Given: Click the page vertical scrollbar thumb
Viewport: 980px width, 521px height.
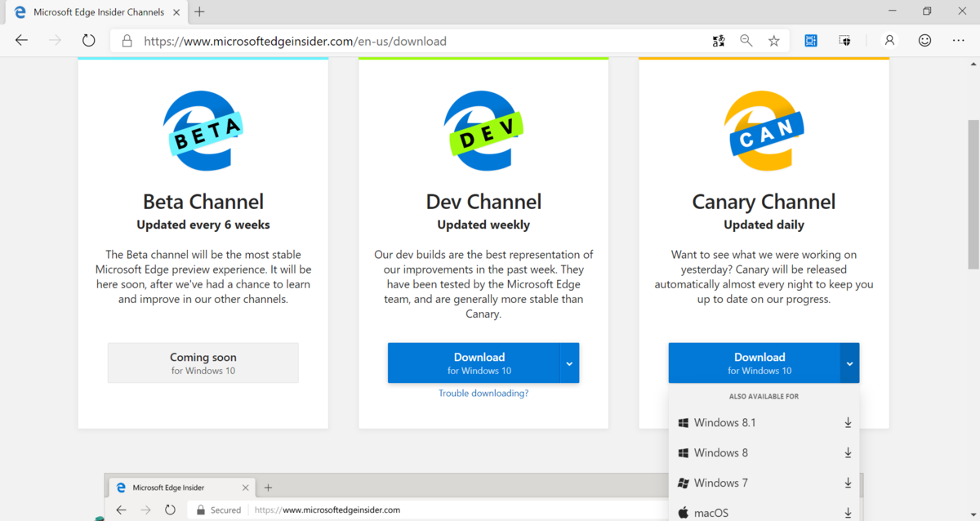Looking at the screenshot, I should (973, 194).
